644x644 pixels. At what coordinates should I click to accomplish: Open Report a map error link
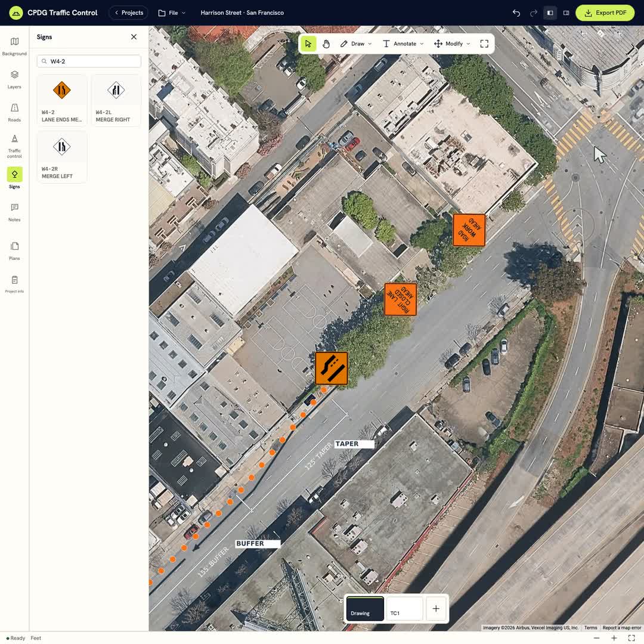click(621, 627)
